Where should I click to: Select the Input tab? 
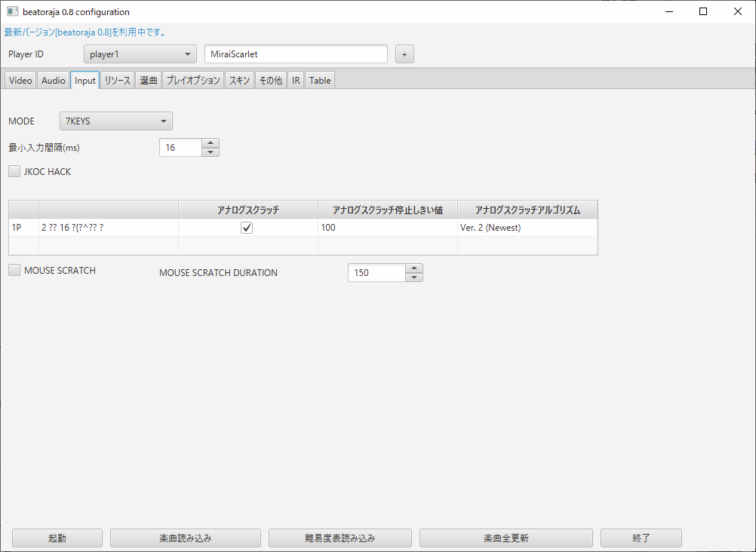click(85, 80)
